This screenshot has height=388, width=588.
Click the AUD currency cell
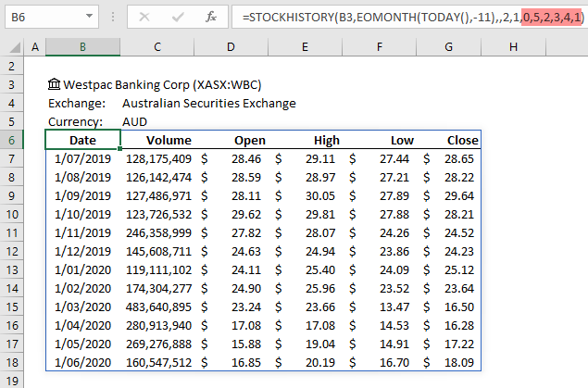pos(134,122)
